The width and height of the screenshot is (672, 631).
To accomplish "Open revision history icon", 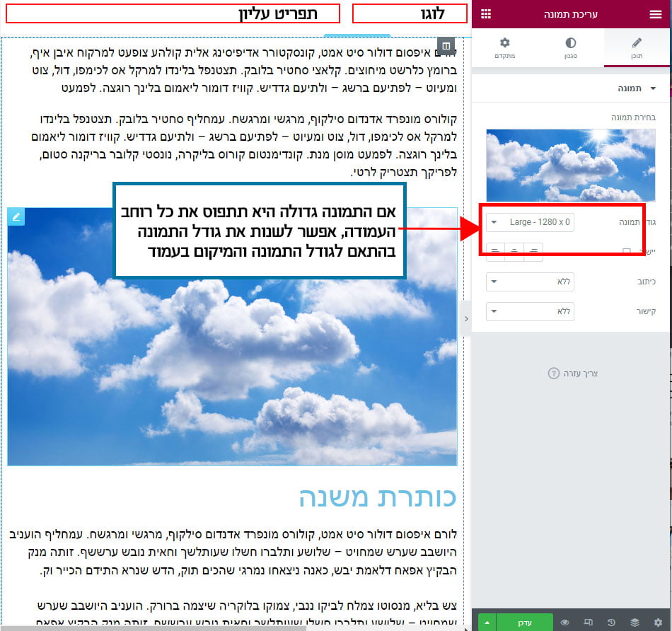I will pyautogui.click(x=611, y=623).
